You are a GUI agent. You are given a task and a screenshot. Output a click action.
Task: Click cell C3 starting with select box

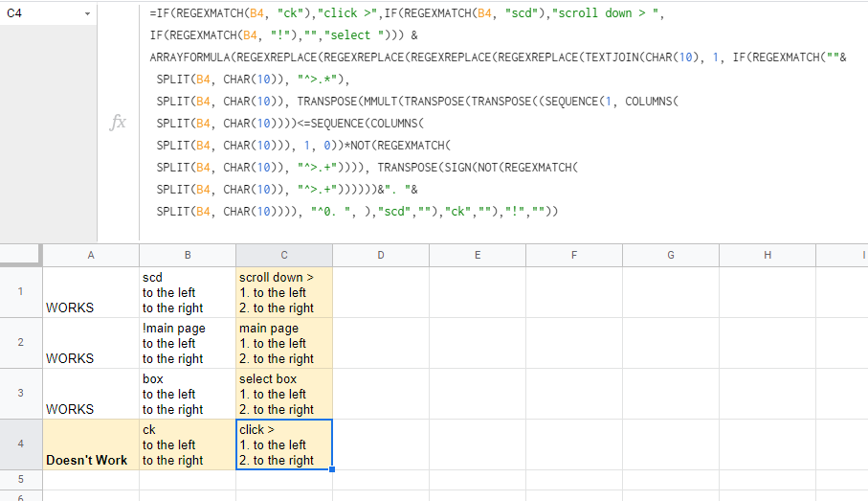(284, 394)
